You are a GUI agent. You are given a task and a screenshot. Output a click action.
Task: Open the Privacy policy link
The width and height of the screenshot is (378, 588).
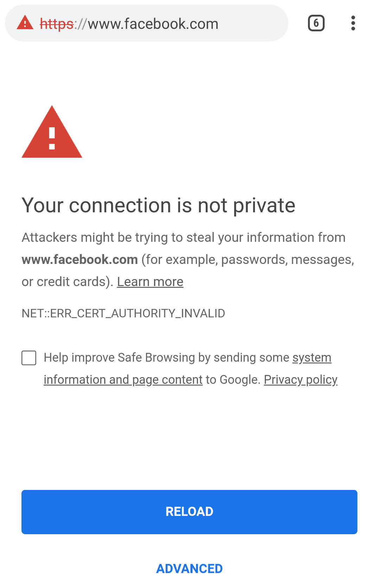point(300,380)
